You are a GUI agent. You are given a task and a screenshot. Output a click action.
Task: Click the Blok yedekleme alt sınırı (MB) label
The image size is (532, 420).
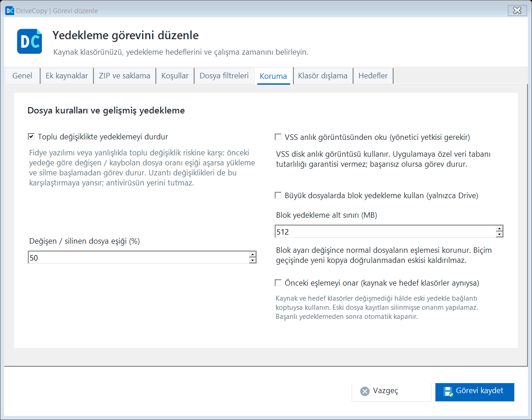(x=327, y=215)
